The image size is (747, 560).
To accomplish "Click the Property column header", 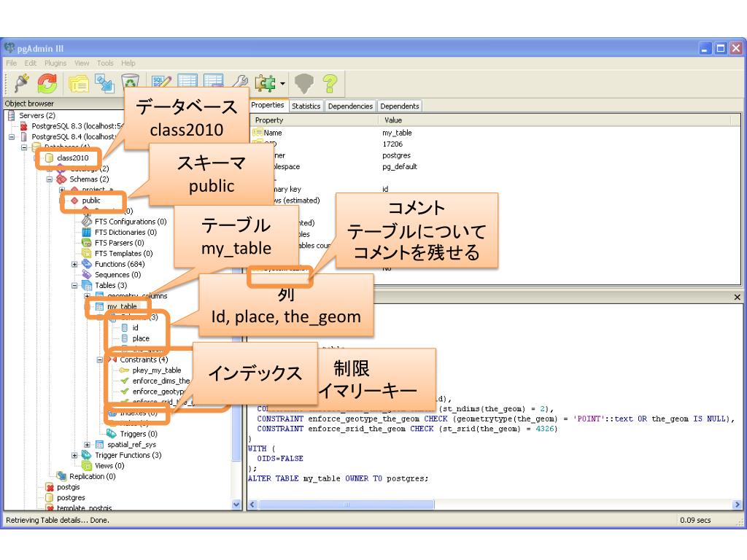I will [315, 120].
